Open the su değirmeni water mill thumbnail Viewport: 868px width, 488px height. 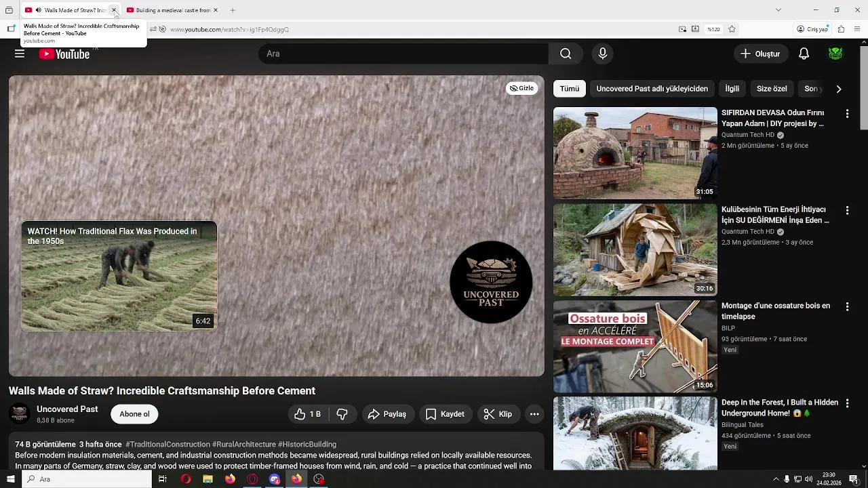tap(635, 249)
